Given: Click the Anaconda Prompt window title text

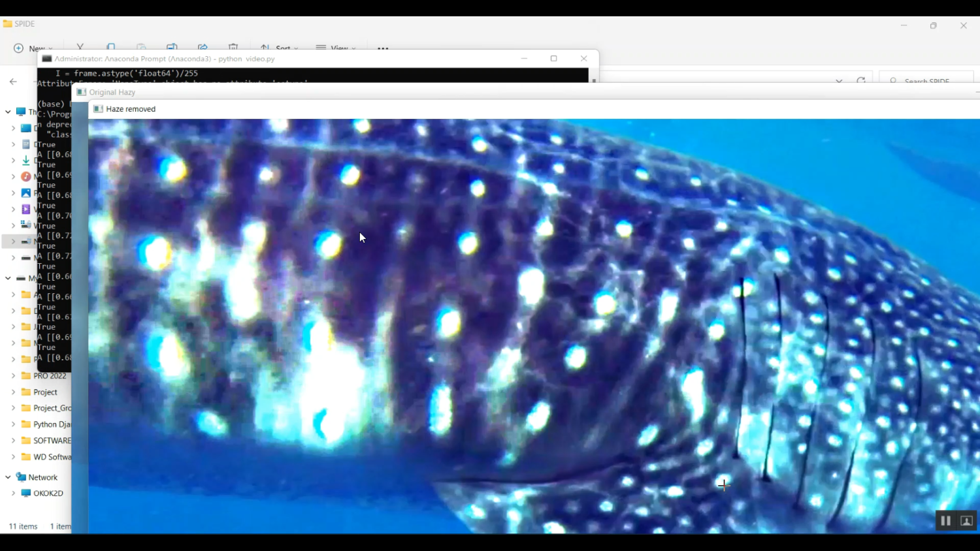Looking at the screenshot, I should click(x=165, y=59).
